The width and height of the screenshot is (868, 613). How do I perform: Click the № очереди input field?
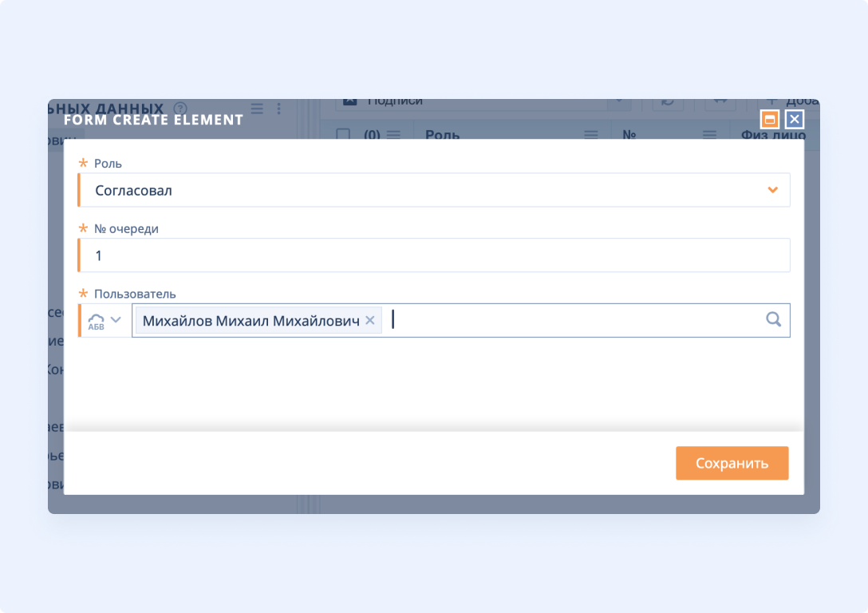pos(435,255)
